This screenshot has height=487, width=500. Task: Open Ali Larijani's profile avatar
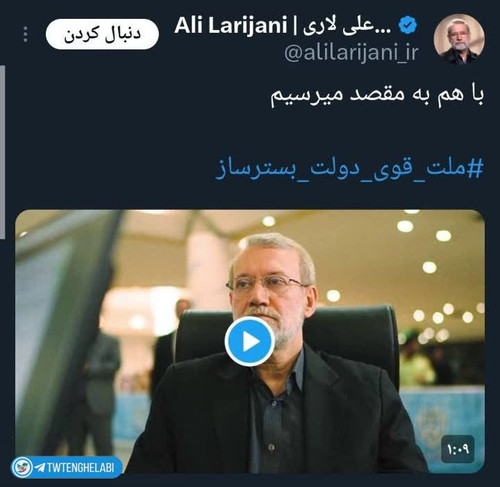pyautogui.click(x=459, y=39)
